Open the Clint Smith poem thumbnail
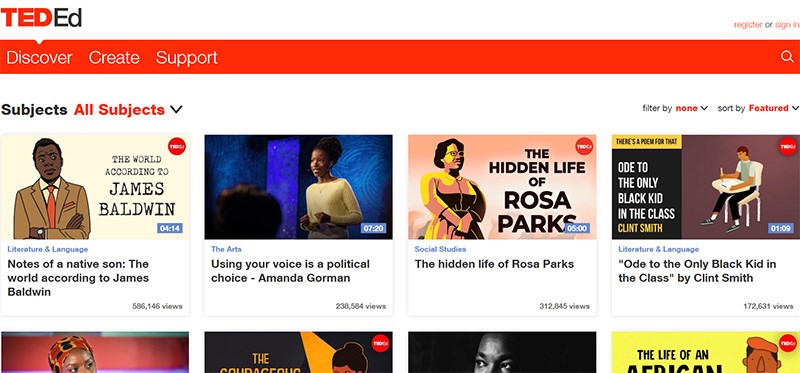This screenshot has width=800, height=373. click(706, 187)
